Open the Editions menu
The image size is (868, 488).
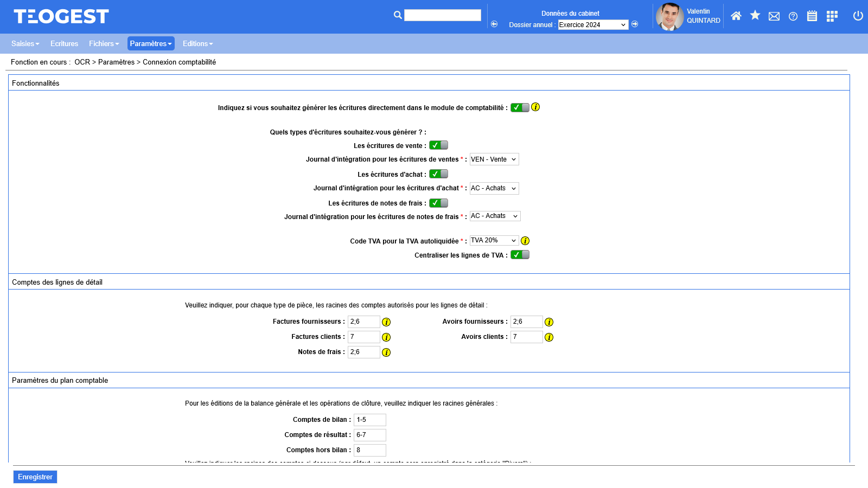click(x=197, y=44)
